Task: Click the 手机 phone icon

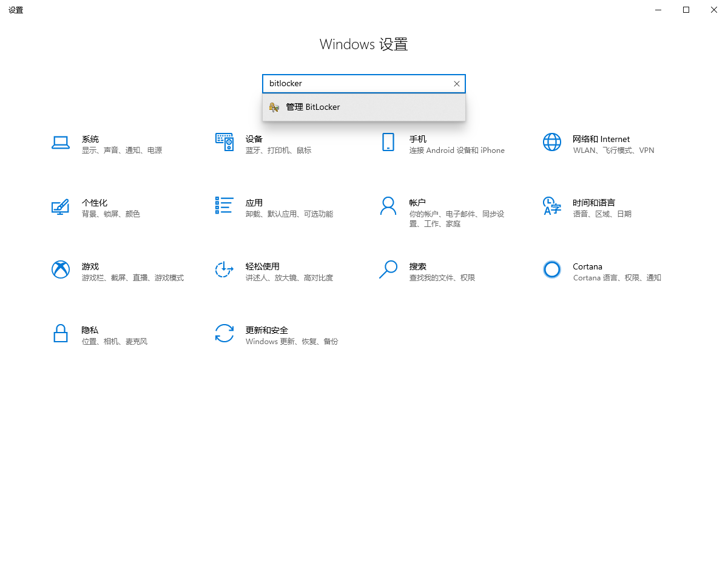Action: 388,143
